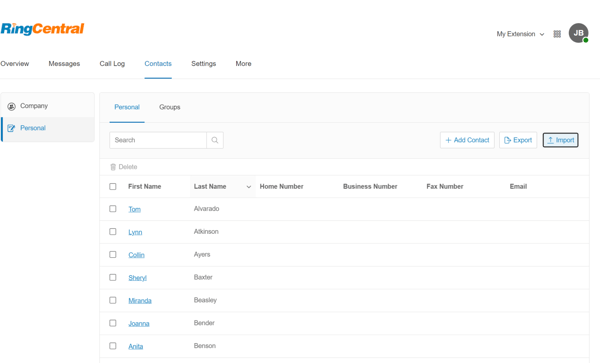The image size is (600, 363).
Task: Click the search magnifier icon
Action: pyautogui.click(x=215, y=140)
